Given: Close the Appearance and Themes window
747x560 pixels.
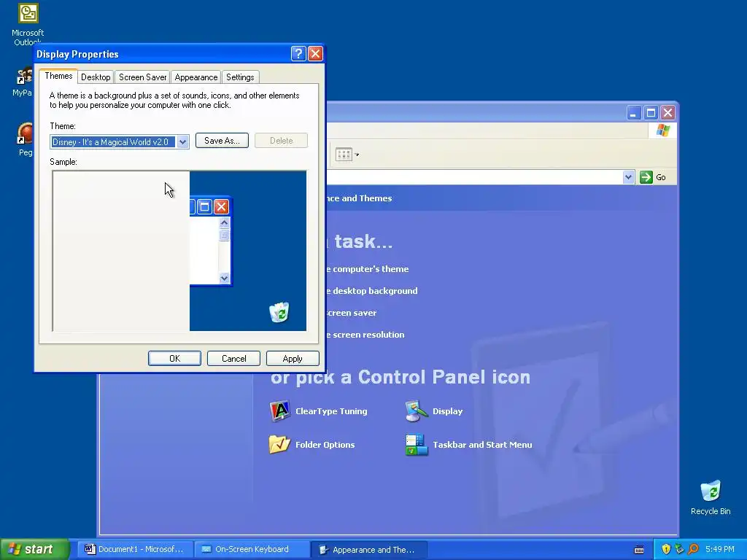Looking at the screenshot, I should [668, 113].
